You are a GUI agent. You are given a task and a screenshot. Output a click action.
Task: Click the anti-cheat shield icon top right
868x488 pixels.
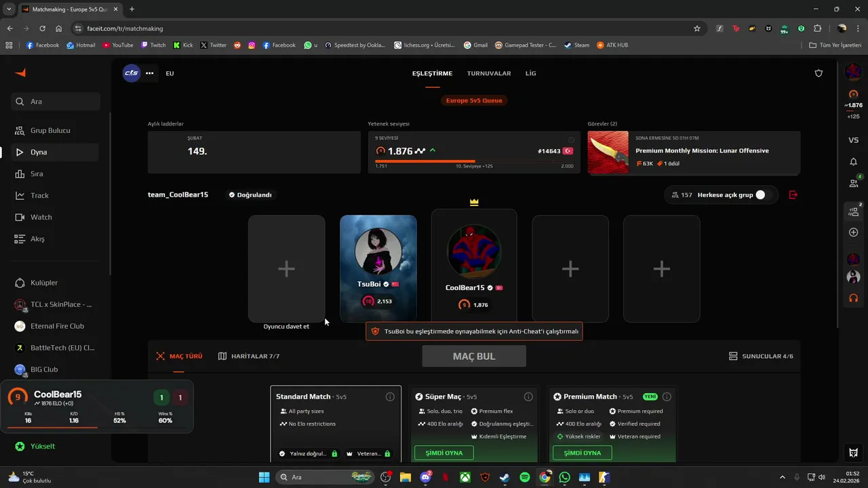tap(818, 73)
